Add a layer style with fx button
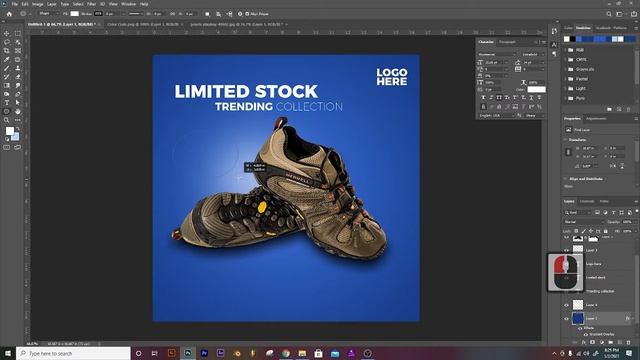The height and width of the screenshot is (360, 640). pos(584,342)
